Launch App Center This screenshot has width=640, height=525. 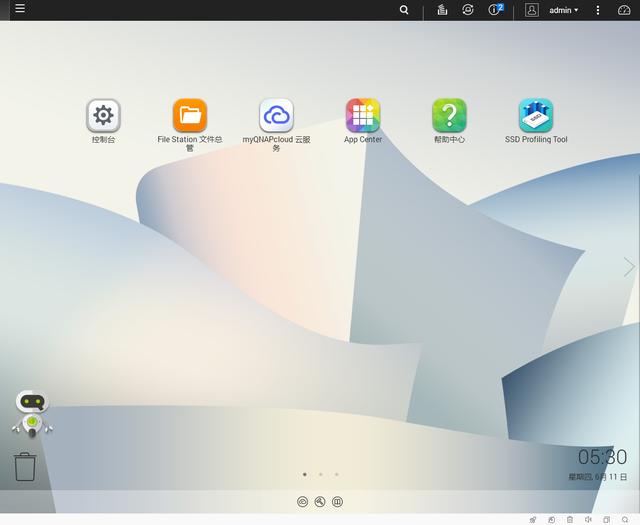pos(363,116)
